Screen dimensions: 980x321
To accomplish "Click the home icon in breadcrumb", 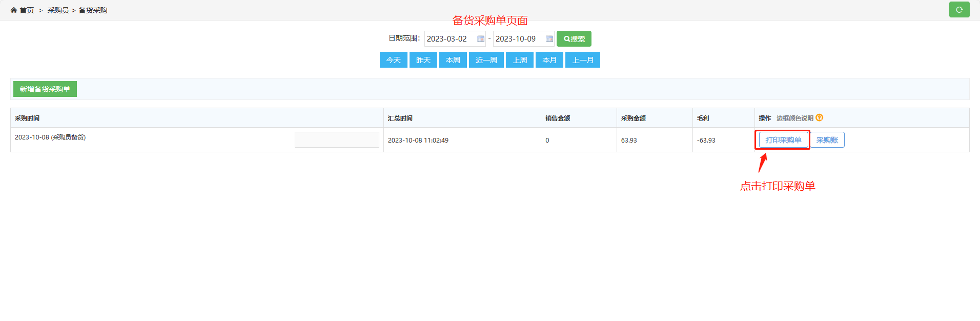I will (x=14, y=10).
